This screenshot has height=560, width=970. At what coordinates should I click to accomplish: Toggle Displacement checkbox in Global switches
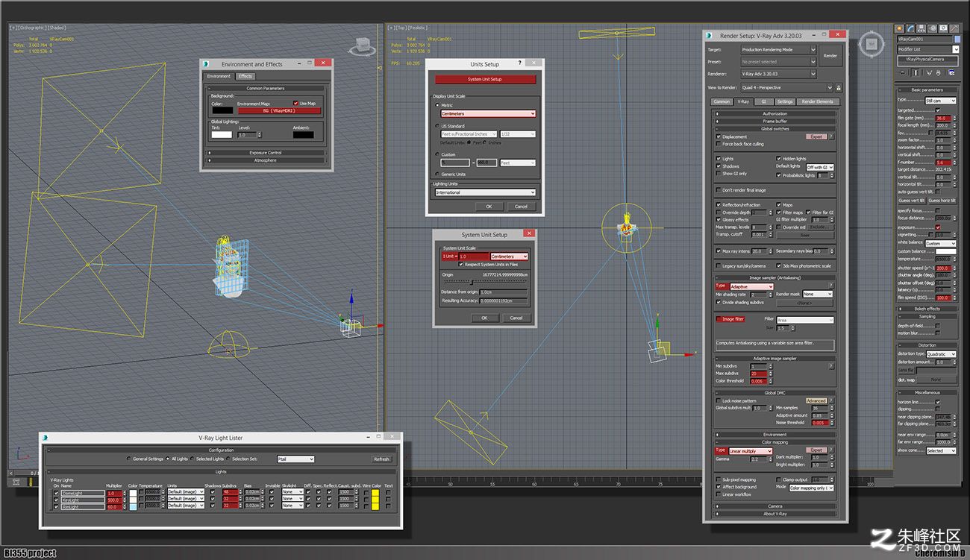(x=719, y=136)
